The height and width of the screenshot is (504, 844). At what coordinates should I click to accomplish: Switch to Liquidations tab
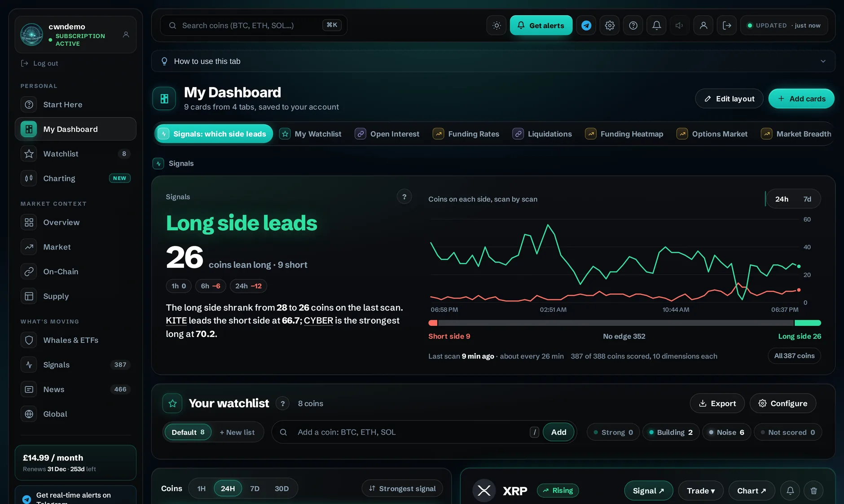tap(542, 134)
